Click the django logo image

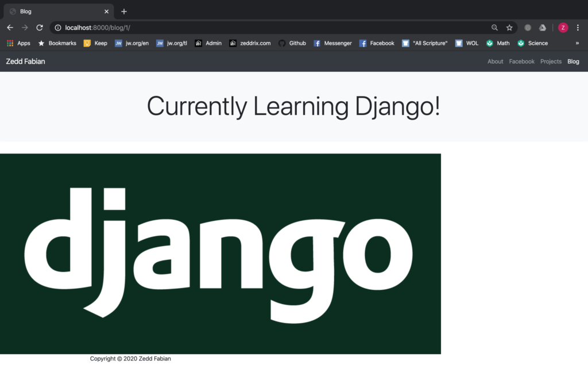pyautogui.click(x=220, y=254)
